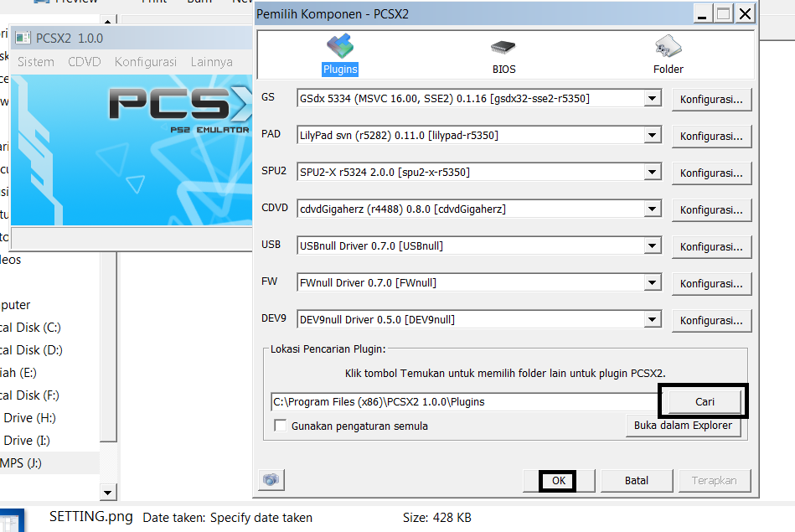Screen dimensions: 795x532
Task: Click the Size: 428 KB detail
Action: (x=437, y=518)
